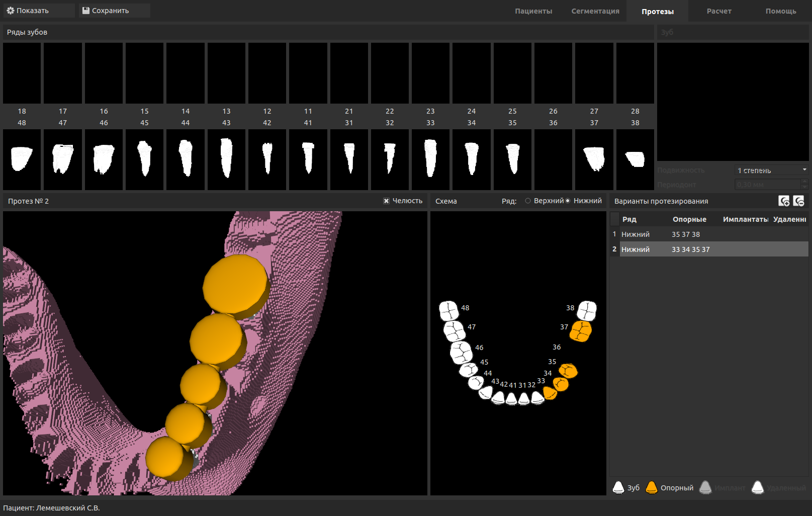Click the tooth 47 thumbnail image

(63, 159)
